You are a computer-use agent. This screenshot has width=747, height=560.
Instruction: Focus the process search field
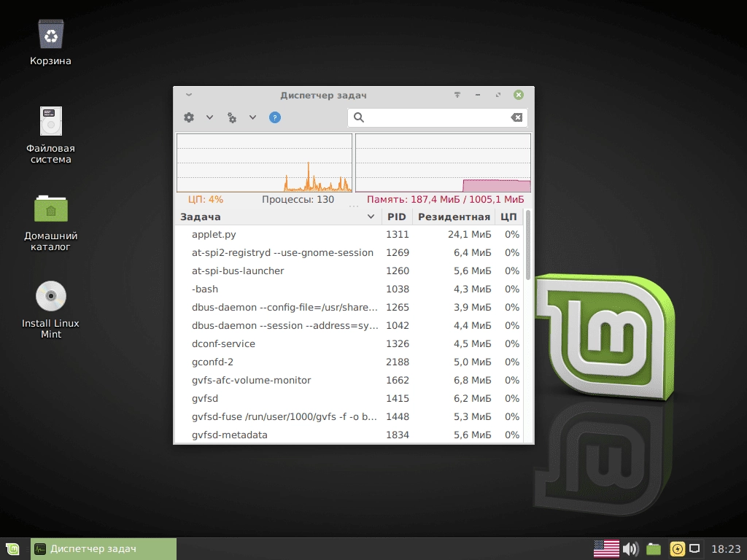pos(438,117)
